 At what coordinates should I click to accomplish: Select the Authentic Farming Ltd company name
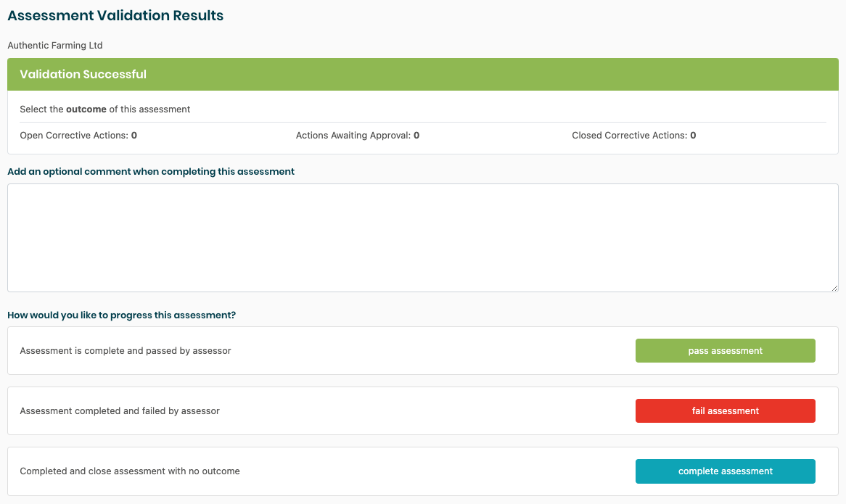[x=55, y=46]
